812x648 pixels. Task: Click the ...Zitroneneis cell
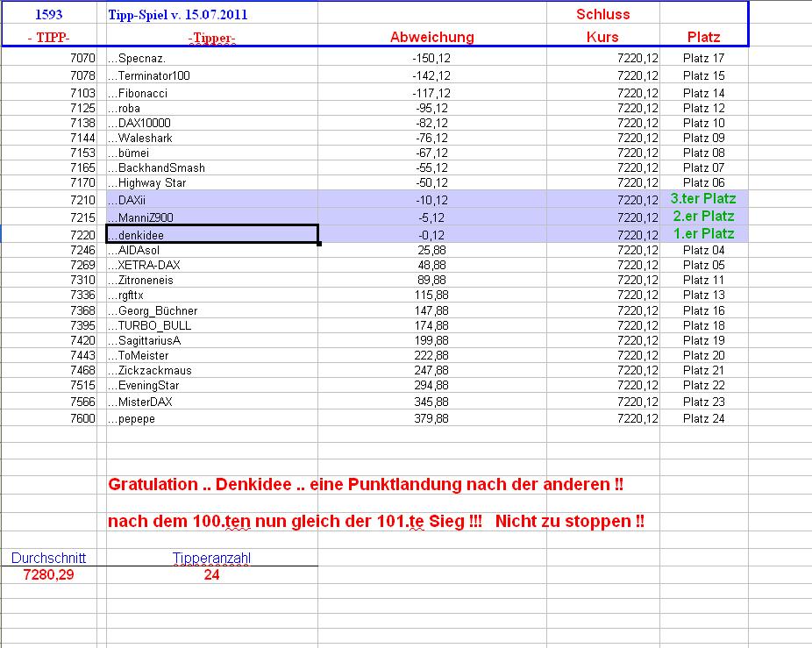(212, 281)
